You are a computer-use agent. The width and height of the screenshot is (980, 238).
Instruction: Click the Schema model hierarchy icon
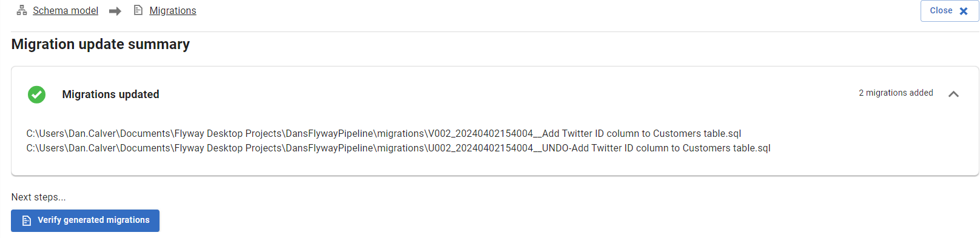coord(22,10)
